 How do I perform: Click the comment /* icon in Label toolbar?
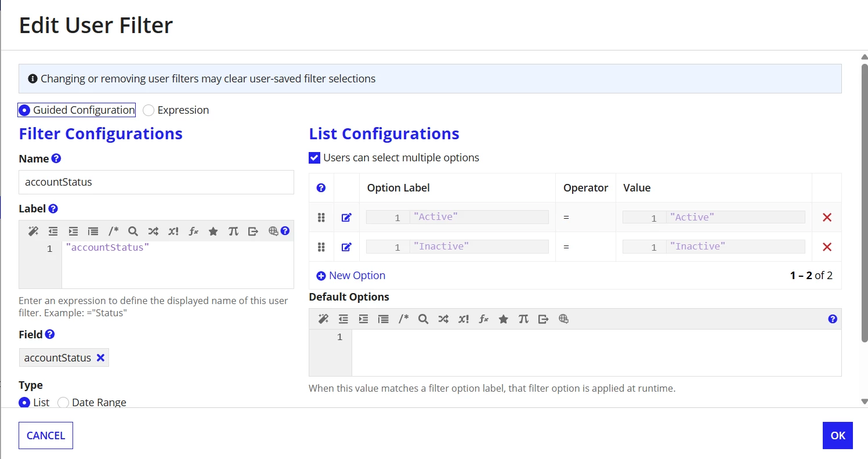[x=113, y=231]
